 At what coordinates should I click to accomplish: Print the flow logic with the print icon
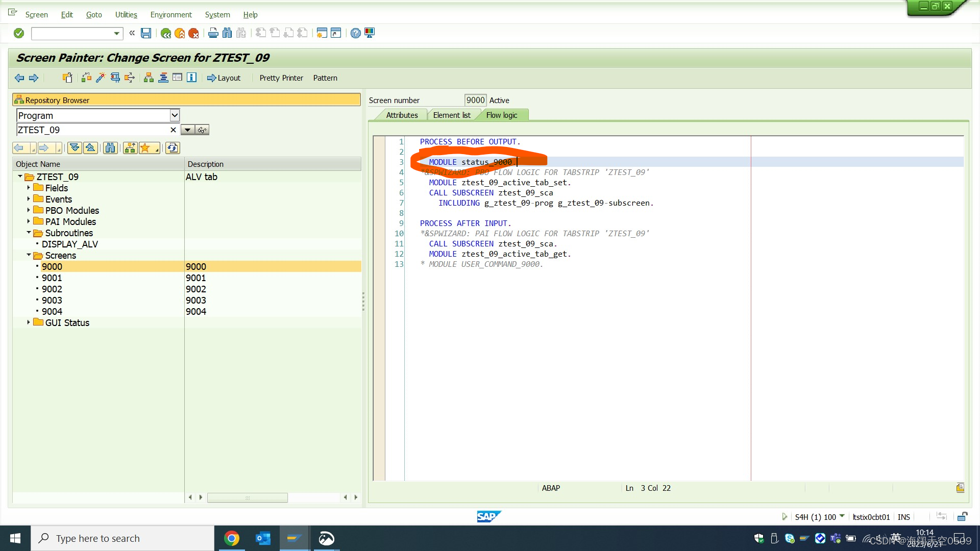pyautogui.click(x=213, y=33)
